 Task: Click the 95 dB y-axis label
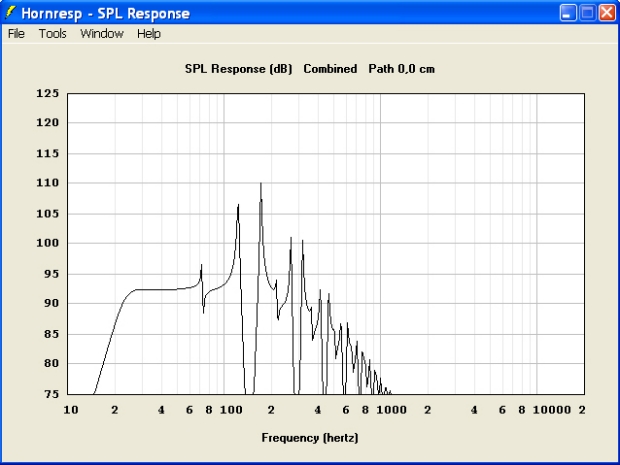50,274
